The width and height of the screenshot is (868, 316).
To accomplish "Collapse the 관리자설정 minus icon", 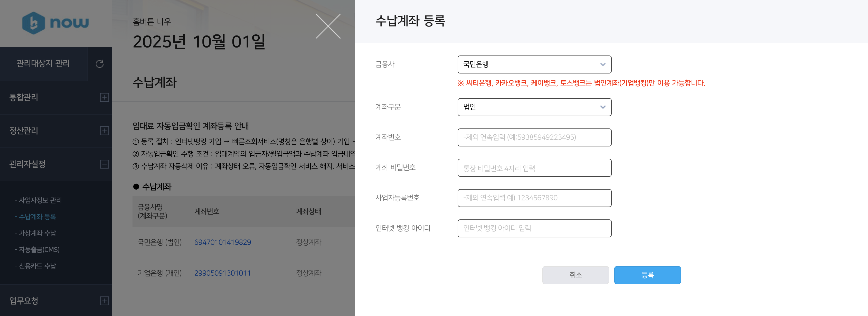I will tap(105, 164).
